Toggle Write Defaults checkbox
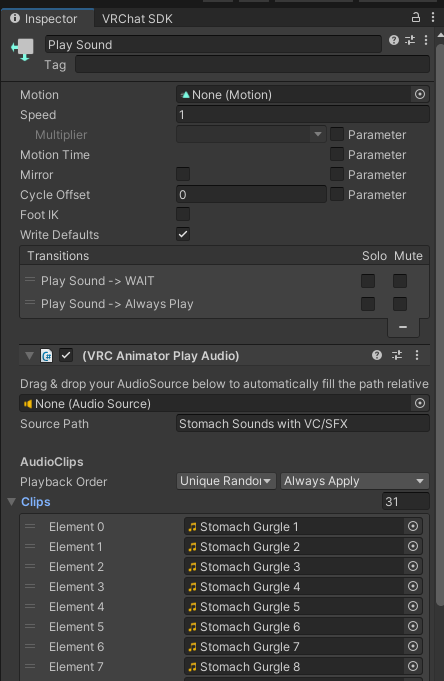The image size is (444, 681). point(183,234)
